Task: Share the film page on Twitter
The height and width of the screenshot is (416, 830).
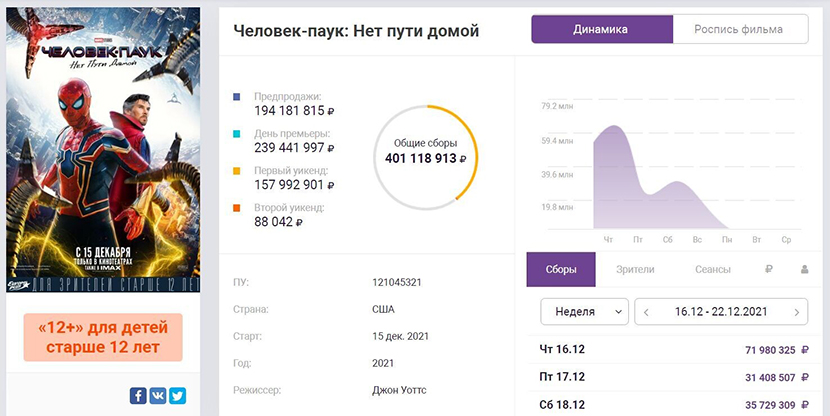Action: point(177,395)
